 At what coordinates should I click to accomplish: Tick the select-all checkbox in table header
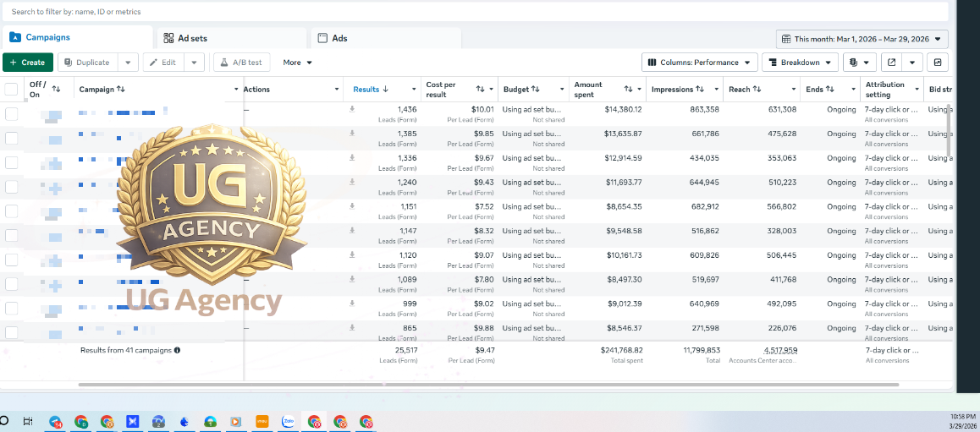11,90
